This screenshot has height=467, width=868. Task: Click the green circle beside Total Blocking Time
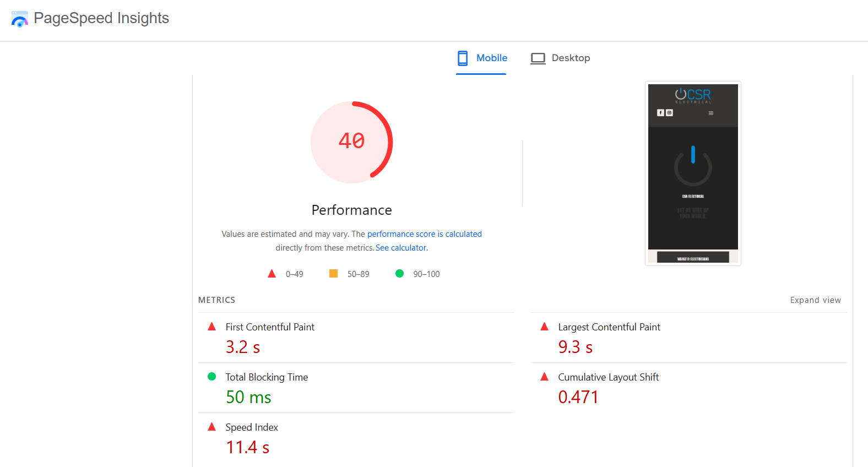[211, 377]
